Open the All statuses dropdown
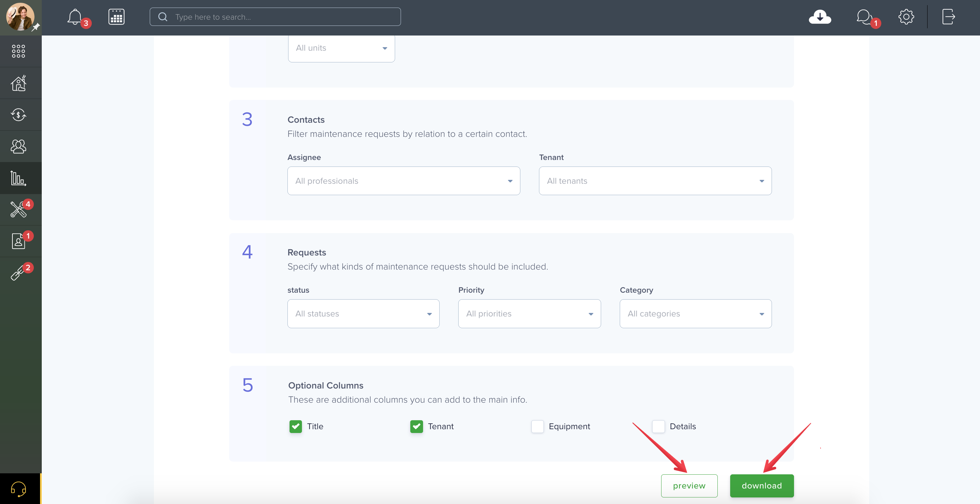Image resolution: width=980 pixels, height=504 pixels. (363, 314)
